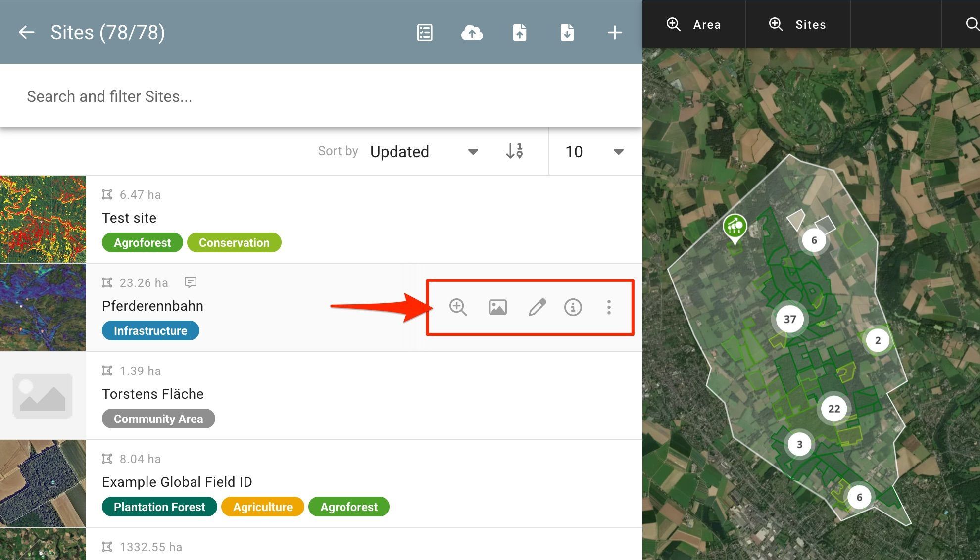
Task: Open the Test site thumbnail
Action: [43, 219]
